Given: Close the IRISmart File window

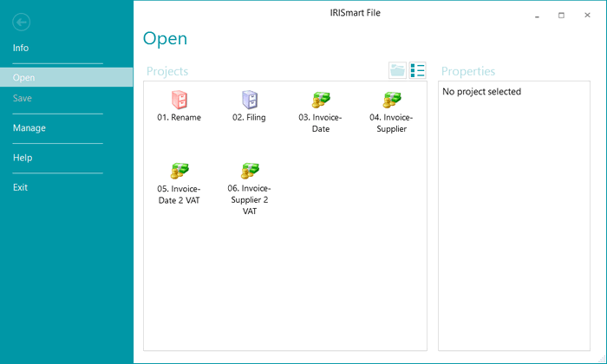Looking at the screenshot, I should tap(587, 16).
